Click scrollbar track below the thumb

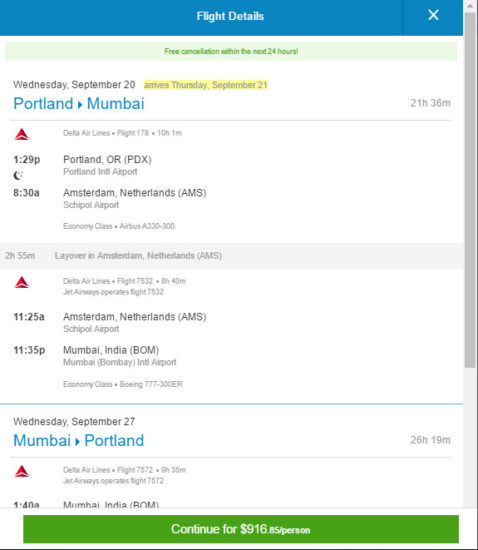pyautogui.click(x=470, y=438)
